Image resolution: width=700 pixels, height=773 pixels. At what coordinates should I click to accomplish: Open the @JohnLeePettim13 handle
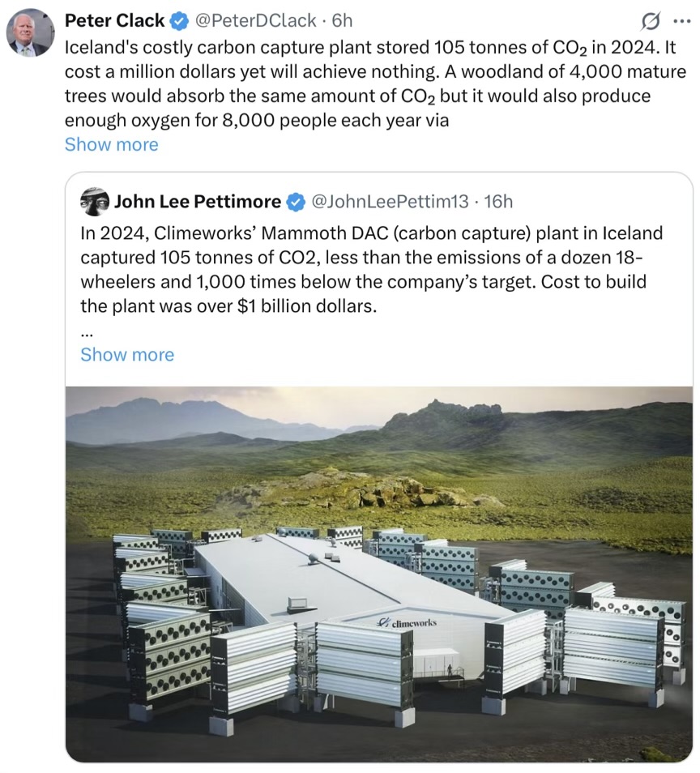(391, 202)
